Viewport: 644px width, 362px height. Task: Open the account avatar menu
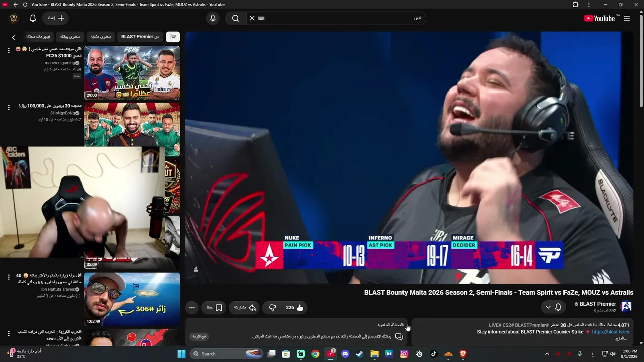coord(14,18)
